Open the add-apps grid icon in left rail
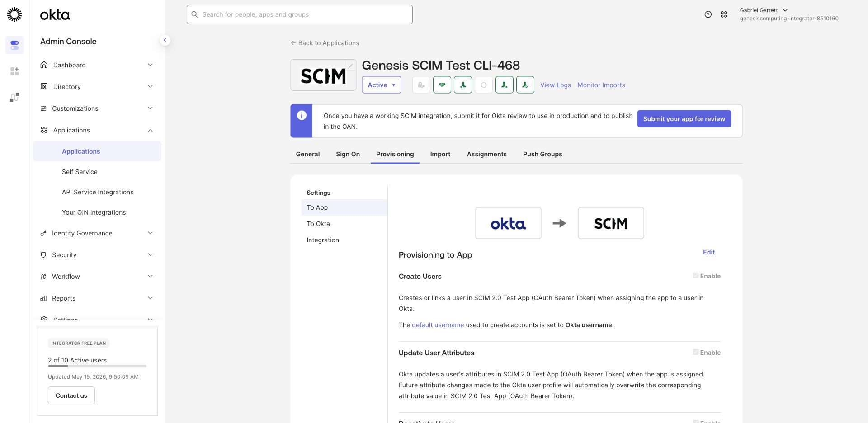The image size is (868, 423). 14,71
